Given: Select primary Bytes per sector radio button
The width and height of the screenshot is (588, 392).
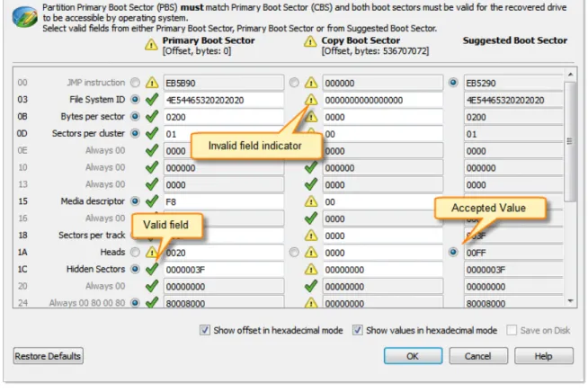Looking at the screenshot, I should [135, 116].
